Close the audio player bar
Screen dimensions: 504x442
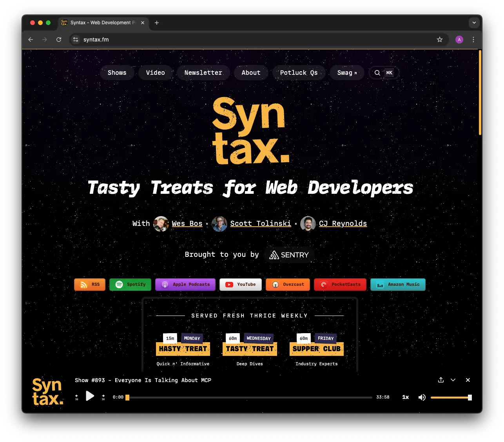click(x=468, y=380)
